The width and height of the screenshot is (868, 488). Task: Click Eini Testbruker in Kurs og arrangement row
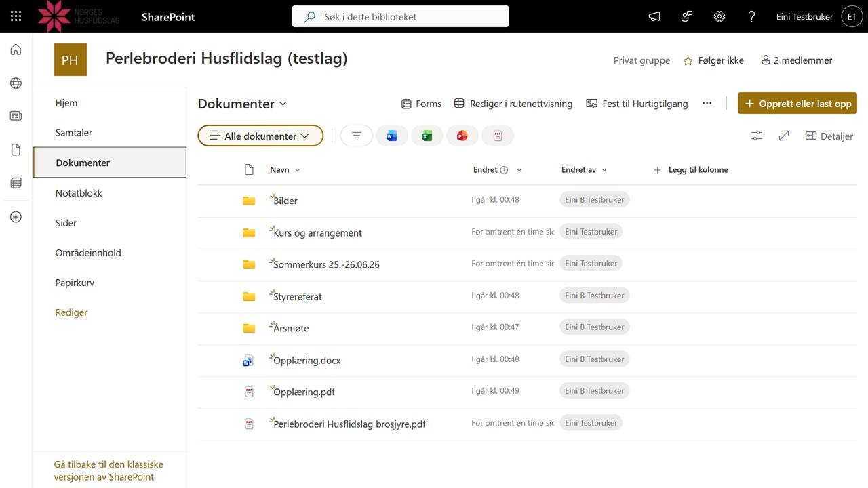pos(591,231)
